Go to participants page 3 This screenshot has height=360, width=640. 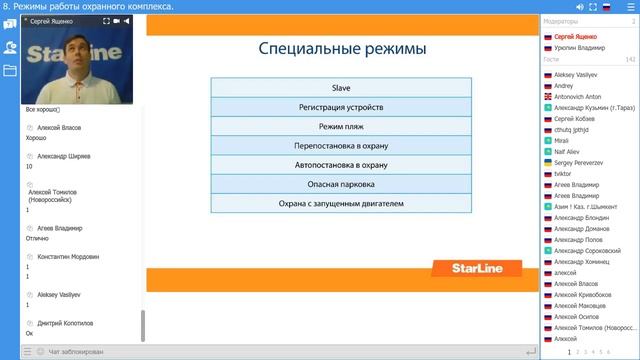[585, 352]
